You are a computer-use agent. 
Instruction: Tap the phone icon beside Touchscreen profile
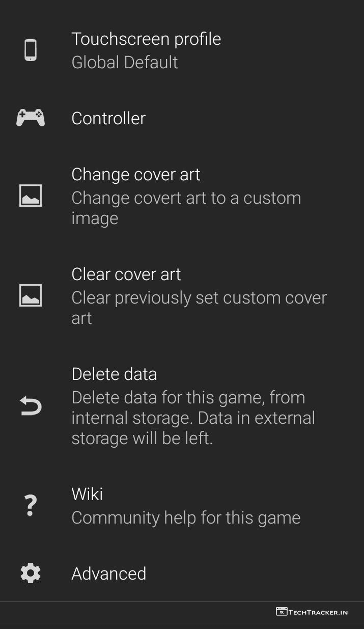[31, 50]
